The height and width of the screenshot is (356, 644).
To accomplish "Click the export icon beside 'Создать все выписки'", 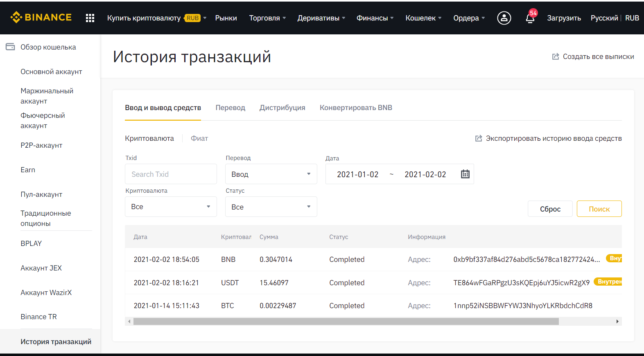I will pyautogui.click(x=556, y=56).
